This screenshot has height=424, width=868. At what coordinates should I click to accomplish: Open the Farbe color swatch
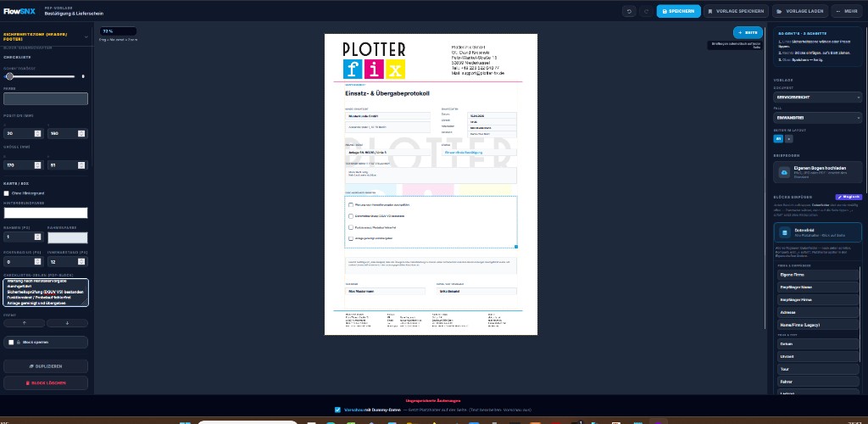46,98
